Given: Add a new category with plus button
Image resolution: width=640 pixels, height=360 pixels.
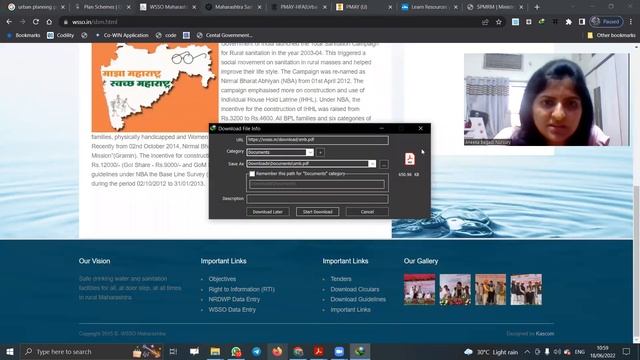Looking at the screenshot, I should click(320, 152).
